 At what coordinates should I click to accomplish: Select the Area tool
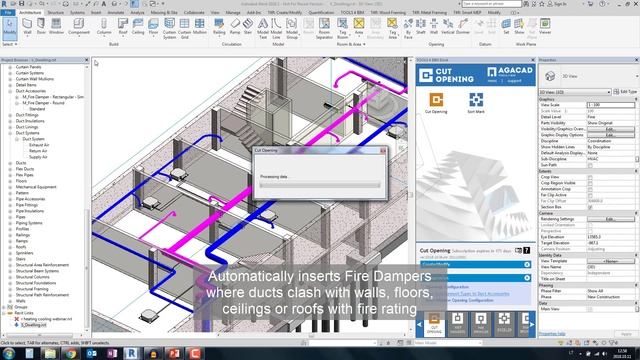point(359,27)
